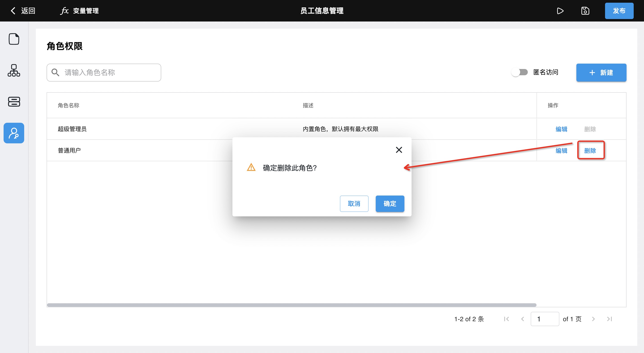Select the 普通用户 row name

click(x=69, y=151)
